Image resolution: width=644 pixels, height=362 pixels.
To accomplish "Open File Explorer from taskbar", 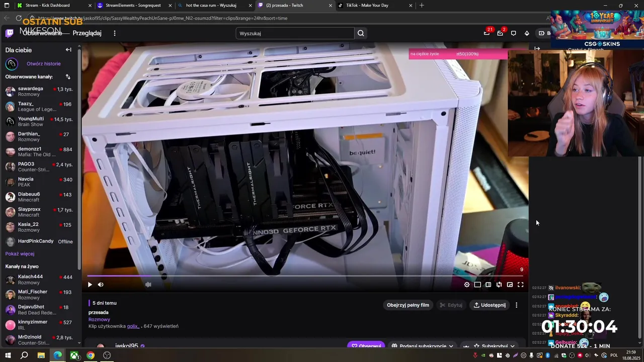I will point(41,355).
